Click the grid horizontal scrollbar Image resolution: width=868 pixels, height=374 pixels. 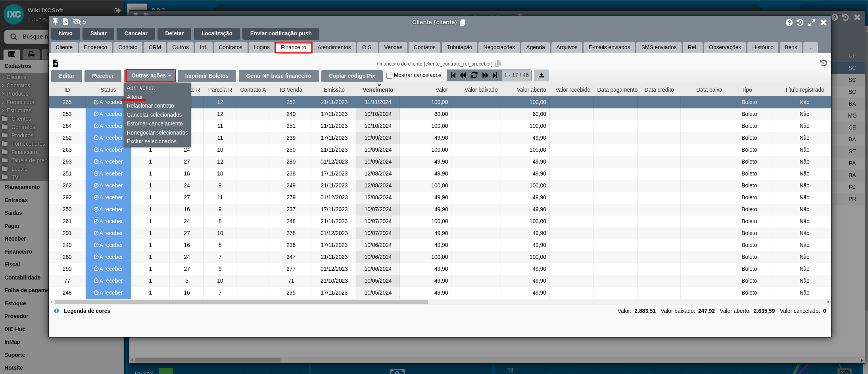[x=241, y=302]
